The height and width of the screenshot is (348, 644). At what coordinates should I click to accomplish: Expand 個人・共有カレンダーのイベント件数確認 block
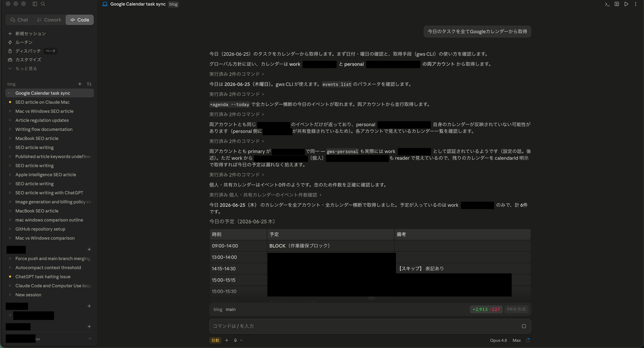(x=265, y=195)
